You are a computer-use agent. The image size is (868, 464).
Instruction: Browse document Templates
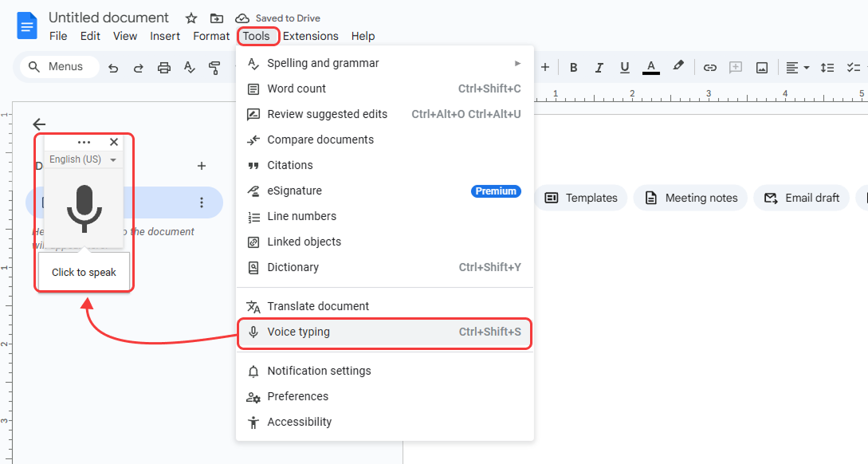(x=581, y=198)
